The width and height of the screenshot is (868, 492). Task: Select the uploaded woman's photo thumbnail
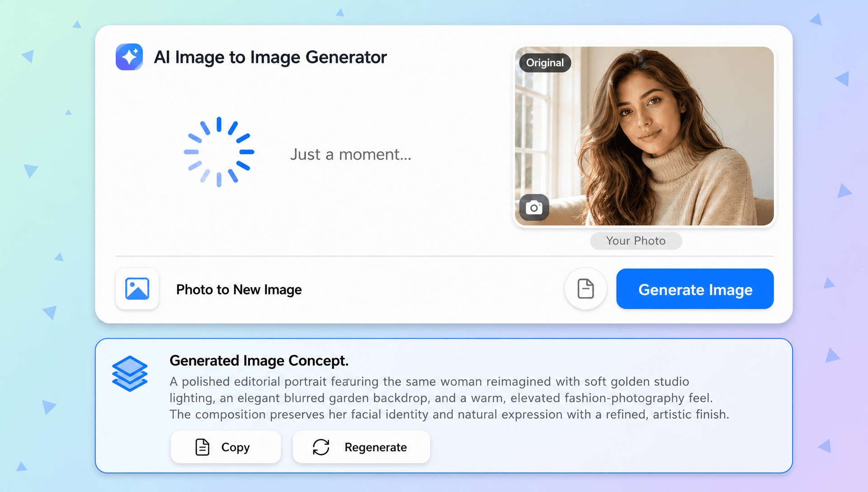tap(644, 136)
